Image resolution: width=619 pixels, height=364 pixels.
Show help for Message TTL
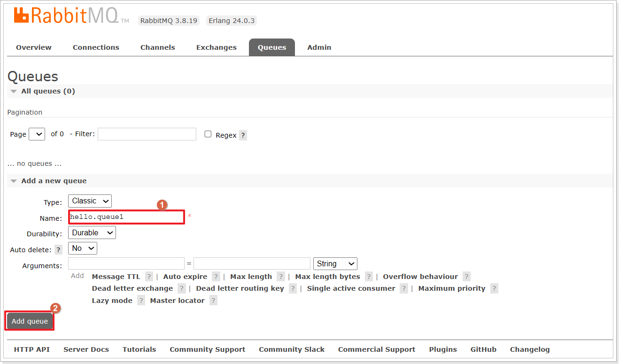pyautogui.click(x=149, y=277)
